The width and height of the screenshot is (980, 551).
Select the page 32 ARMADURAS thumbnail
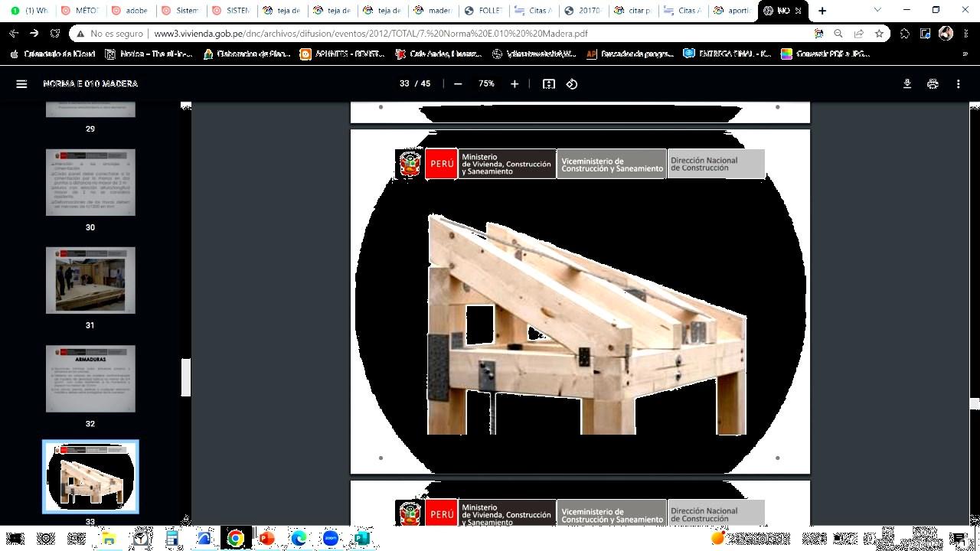(x=90, y=379)
